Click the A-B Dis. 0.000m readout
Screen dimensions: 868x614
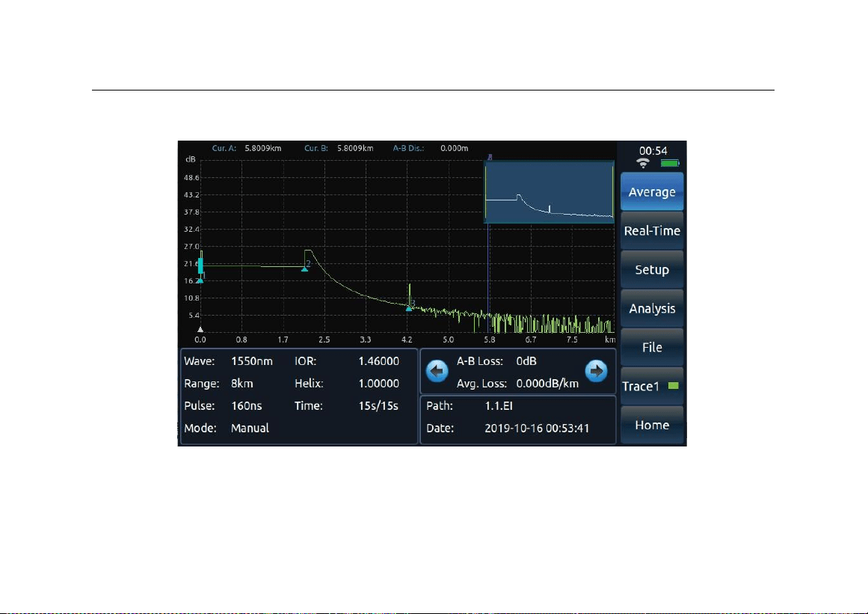tap(455, 148)
